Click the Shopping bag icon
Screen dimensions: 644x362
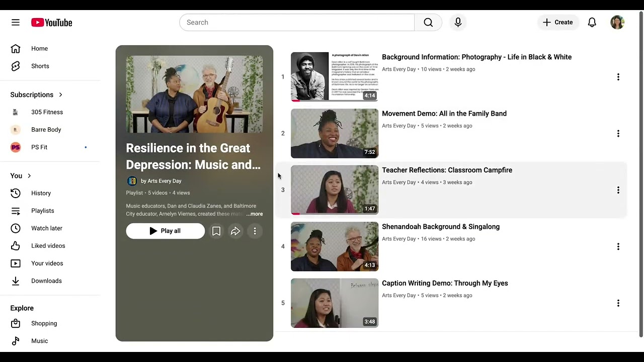[x=16, y=323]
